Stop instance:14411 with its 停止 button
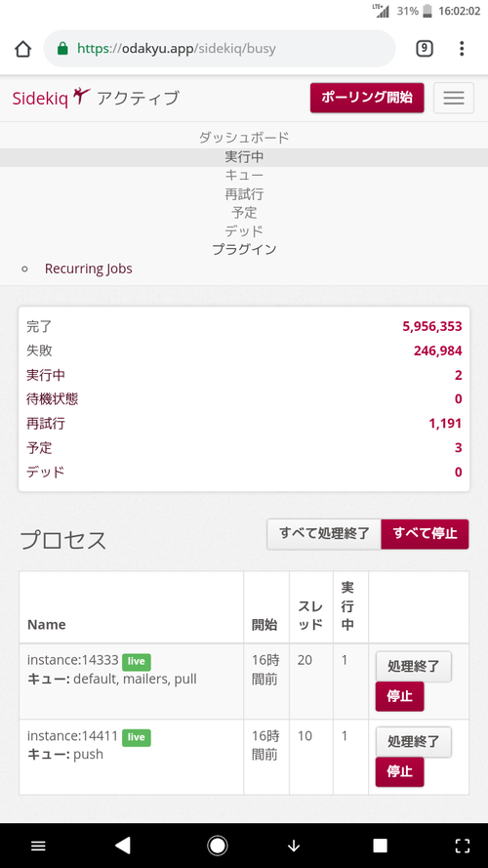This screenshot has width=488, height=868. 399,771
